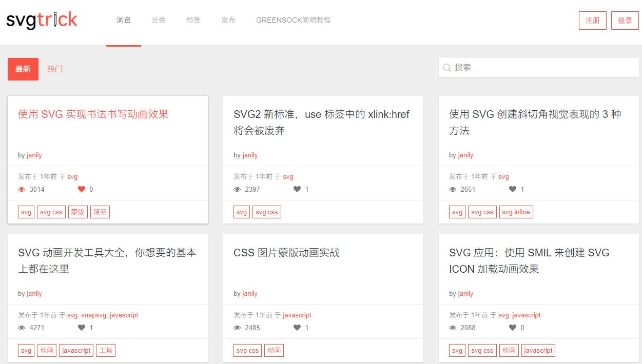Click javascript category on CSS 图片蒙版 card
642x364 pixels.
click(297, 315)
